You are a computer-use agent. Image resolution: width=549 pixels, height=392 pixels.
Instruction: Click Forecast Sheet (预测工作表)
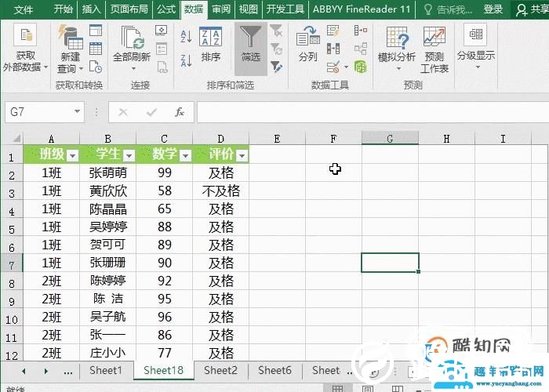pyautogui.click(x=434, y=49)
